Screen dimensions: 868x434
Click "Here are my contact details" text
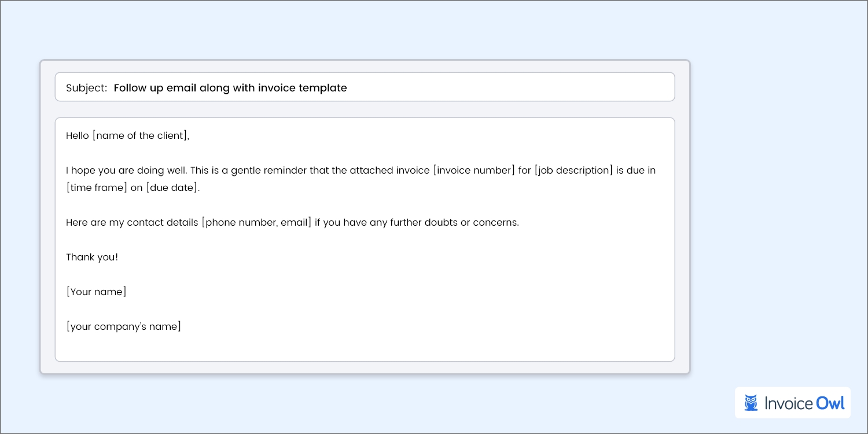132,223
